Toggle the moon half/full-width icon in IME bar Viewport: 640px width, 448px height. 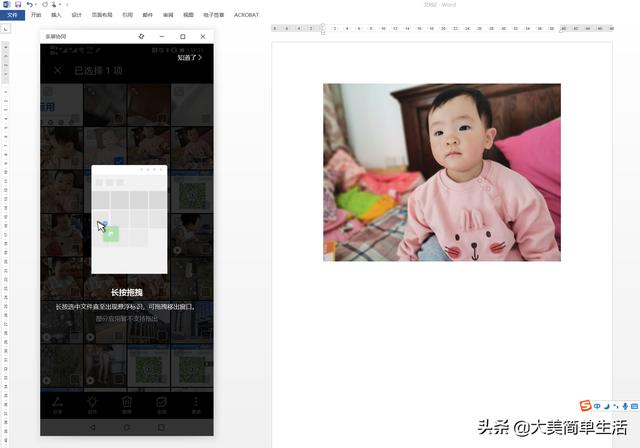(x=607, y=406)
